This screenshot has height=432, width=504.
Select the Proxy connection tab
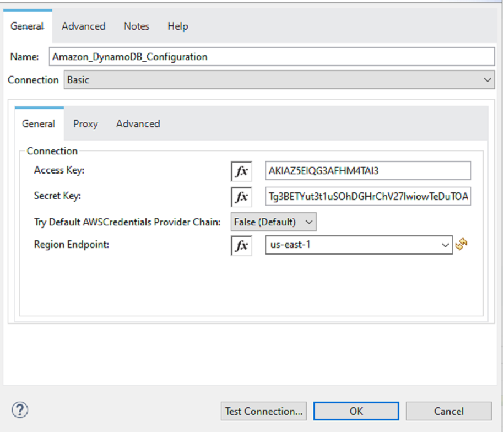[85, 124]
